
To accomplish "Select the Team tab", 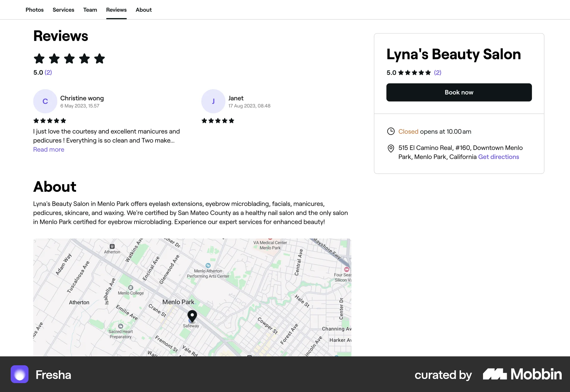I will tap(90, 10).
